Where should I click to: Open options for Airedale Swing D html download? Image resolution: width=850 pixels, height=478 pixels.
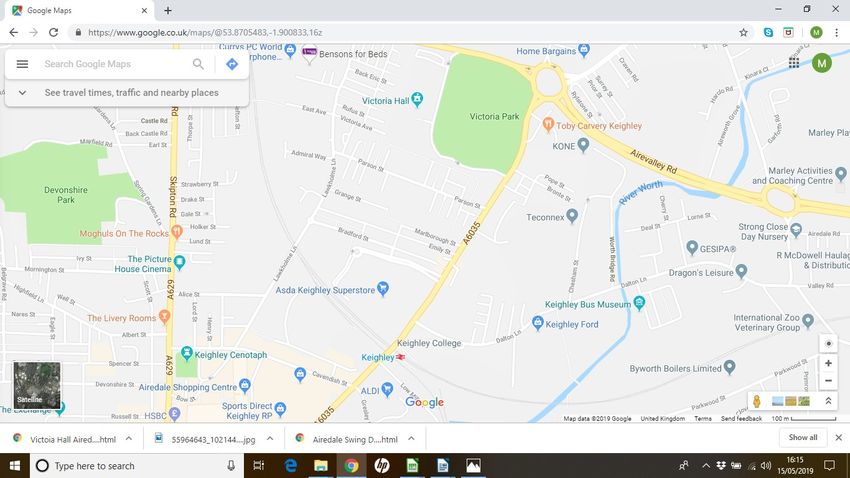[x=411, y=439]
